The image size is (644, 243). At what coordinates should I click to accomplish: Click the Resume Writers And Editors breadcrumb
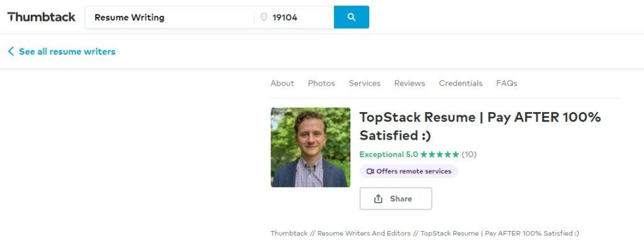(x=364, y=233)
